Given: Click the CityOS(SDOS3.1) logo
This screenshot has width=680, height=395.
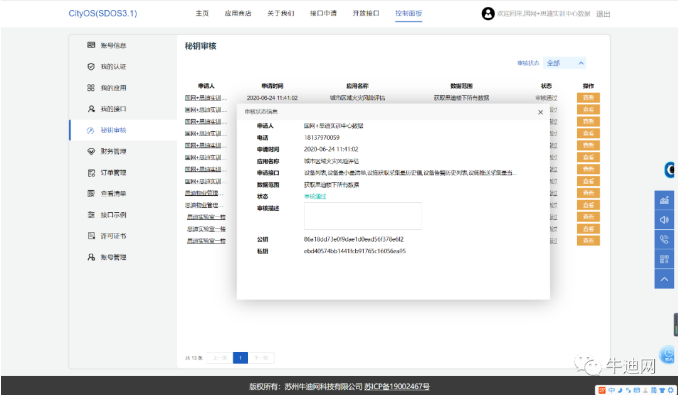Looking at the screenshot, I should click(103, 13).
